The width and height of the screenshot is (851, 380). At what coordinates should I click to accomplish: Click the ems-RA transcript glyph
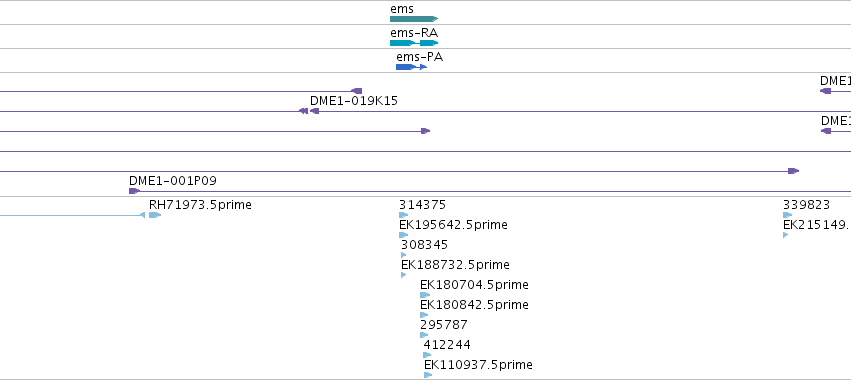click(x=414, y=43)
